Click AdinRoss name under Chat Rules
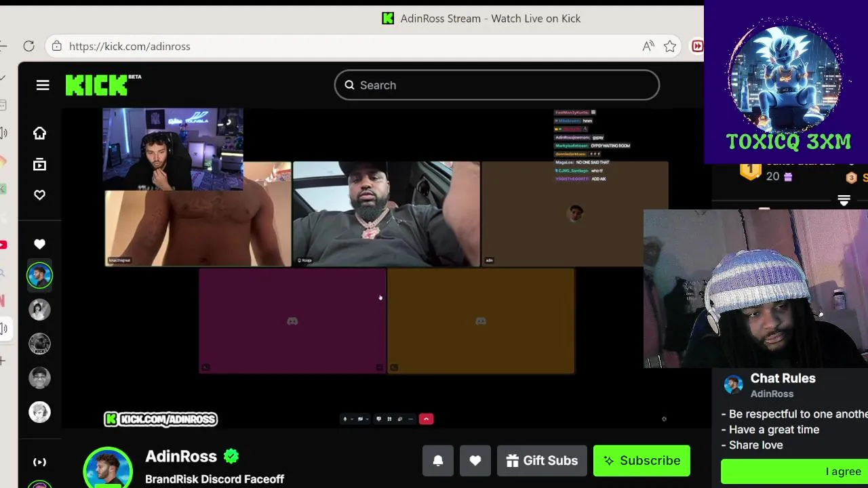Viewport: 868px width, 488px height. pyautogui.click(x=772, y=394)
